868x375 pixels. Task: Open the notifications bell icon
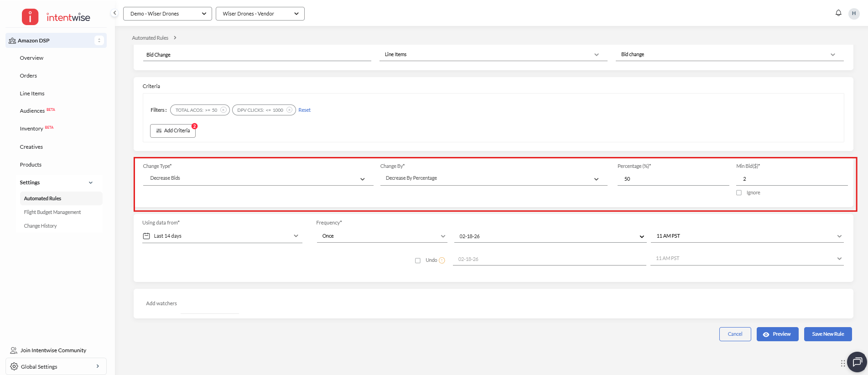tap(838, 13)
